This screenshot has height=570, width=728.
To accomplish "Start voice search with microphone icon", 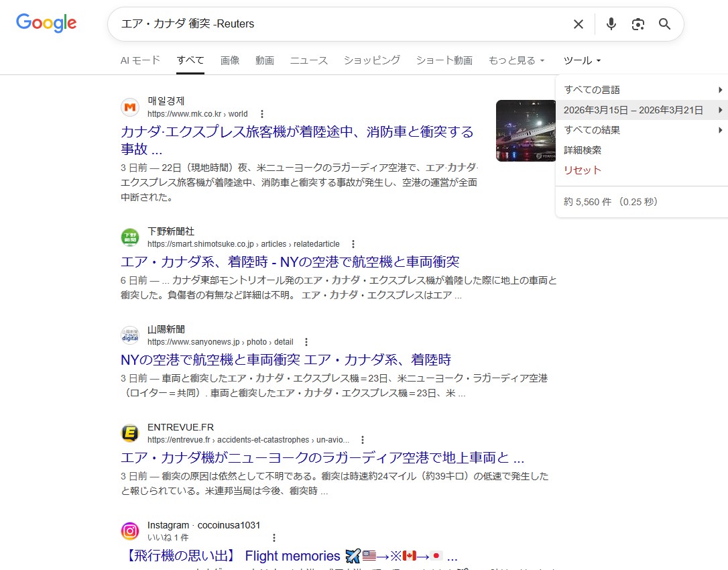I will pyautogui.click(x=611, y=24).
